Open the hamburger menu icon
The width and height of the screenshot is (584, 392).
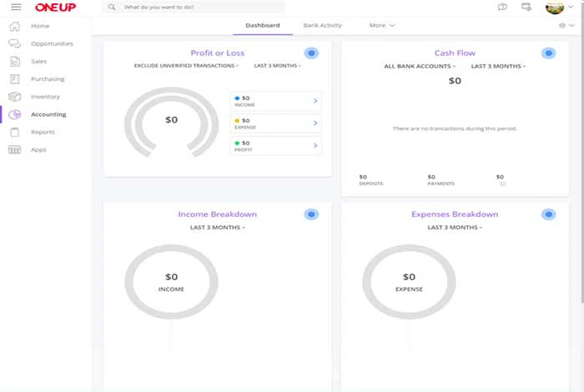coord(16,7)
